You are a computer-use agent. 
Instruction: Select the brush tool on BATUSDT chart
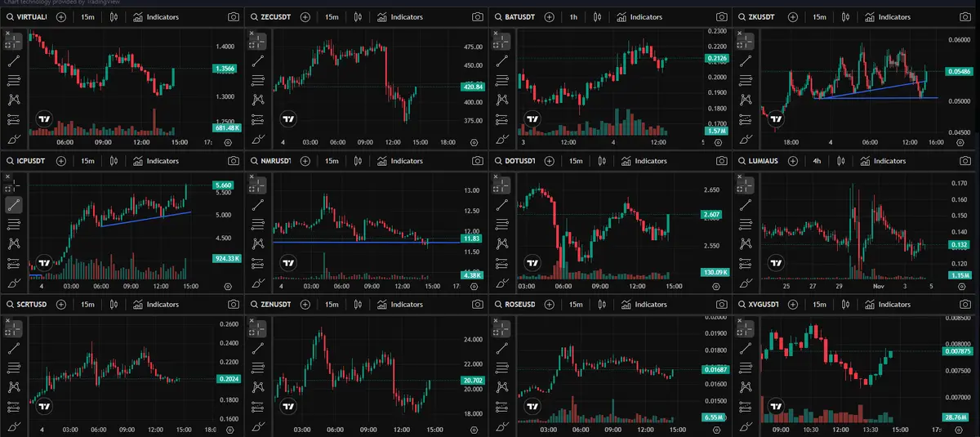[x=502, y=139]
